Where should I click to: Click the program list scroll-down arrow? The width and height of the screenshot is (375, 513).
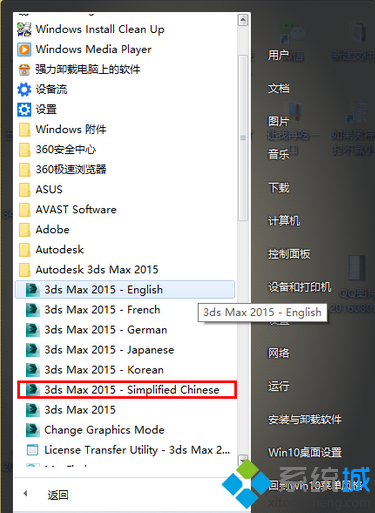pos(243,460)
